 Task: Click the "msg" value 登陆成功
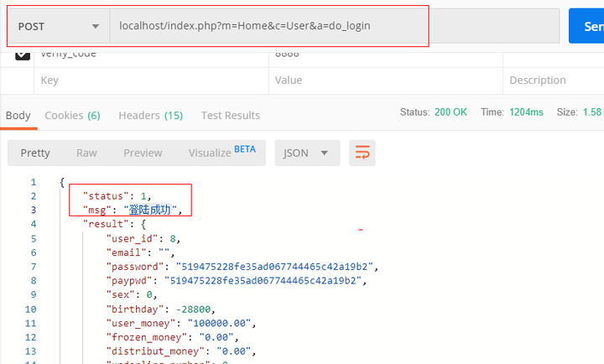click(x=149, y=210)
